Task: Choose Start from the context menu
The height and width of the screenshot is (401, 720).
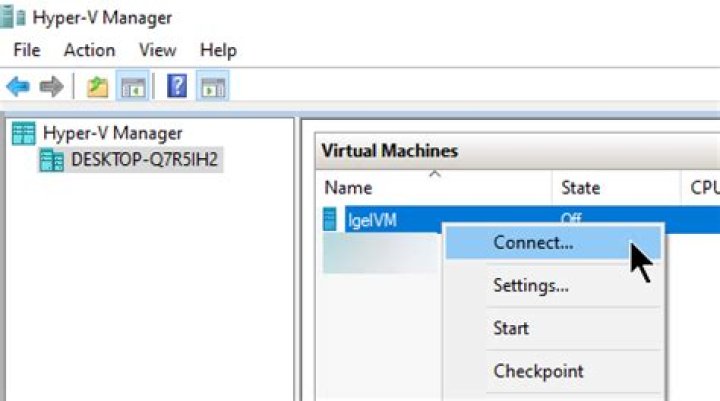Action: (554, 328)
